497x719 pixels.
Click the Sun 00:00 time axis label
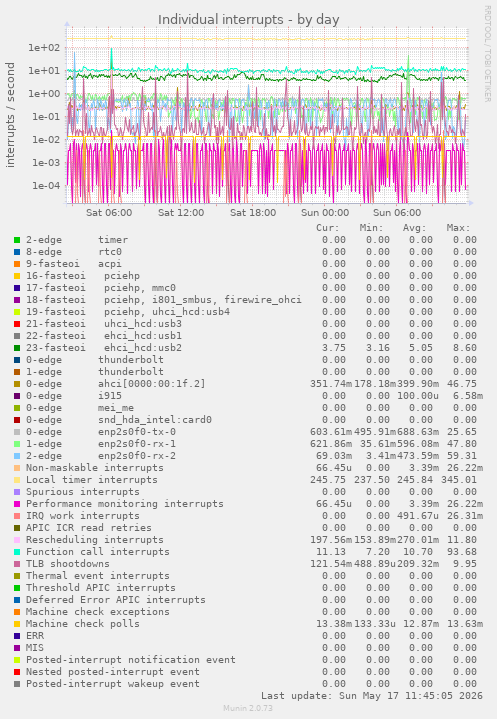[x=325, y=213]
